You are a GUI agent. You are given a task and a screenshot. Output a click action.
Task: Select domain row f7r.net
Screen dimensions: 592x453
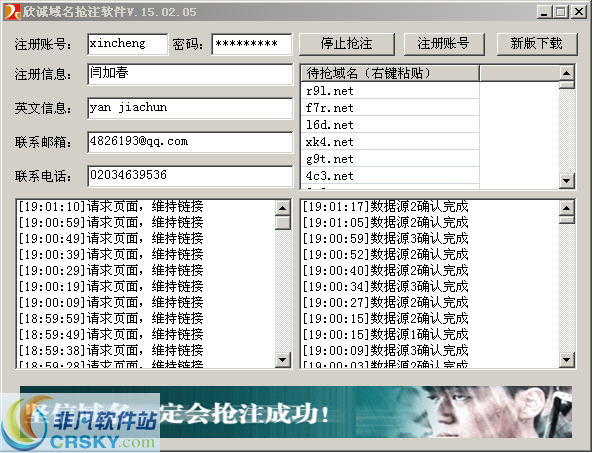tap(390, 108)
